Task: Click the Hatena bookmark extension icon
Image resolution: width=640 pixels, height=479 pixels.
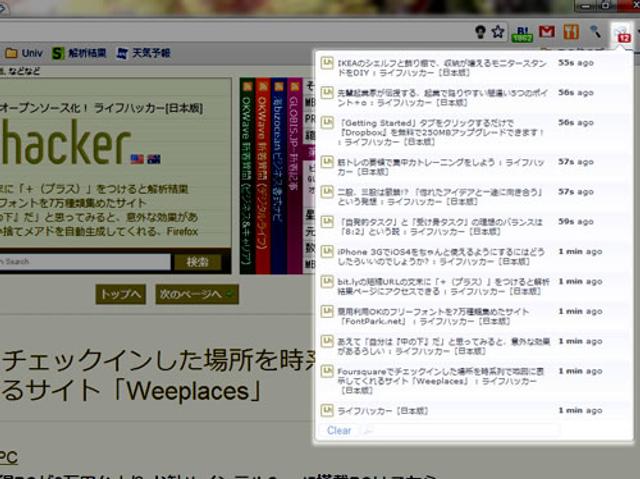Action: (x=522, y=33)
